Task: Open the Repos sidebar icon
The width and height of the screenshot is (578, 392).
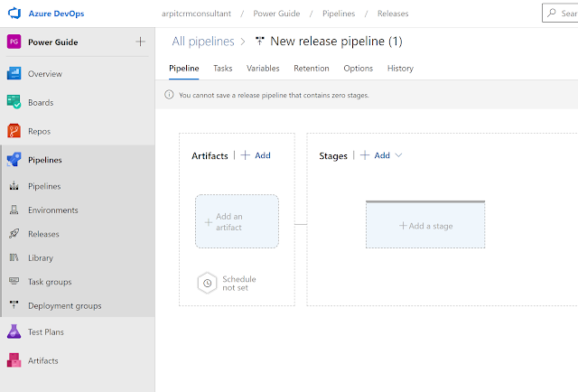Action: click(x=14, y=131)
